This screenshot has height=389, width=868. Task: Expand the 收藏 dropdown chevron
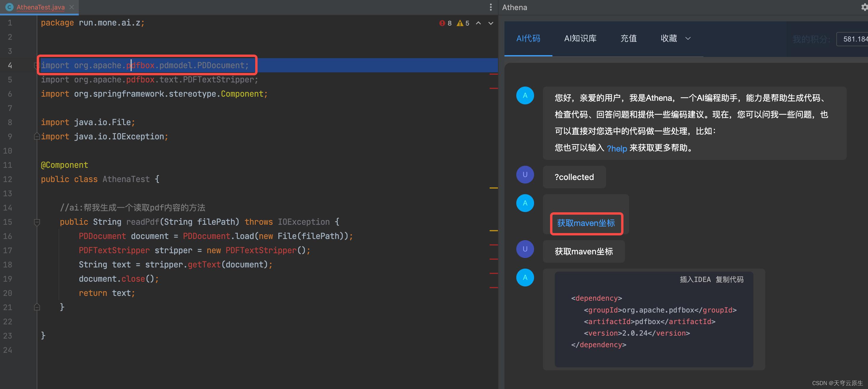click(x=688, y=38)
